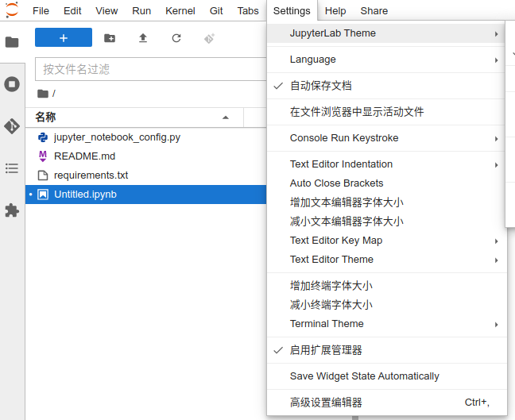This screenshot has height=420, width=515.
Task: Select 减小终端字体大小 menu entry
Action: (385, 305)
